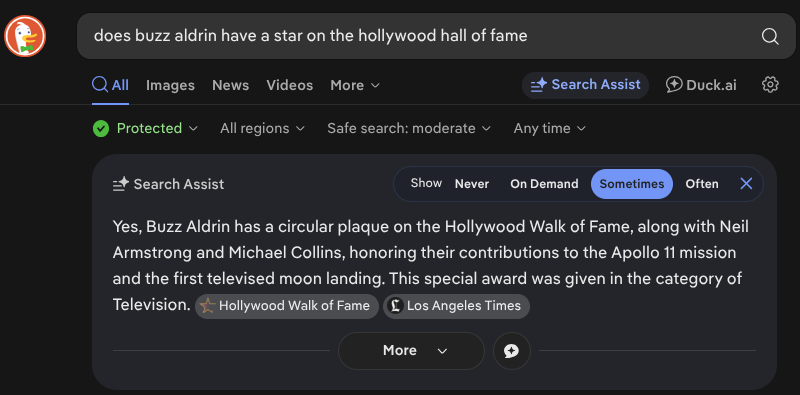Select the All results tab
Viewport: 800px width, 395px height.
point(111,85)
